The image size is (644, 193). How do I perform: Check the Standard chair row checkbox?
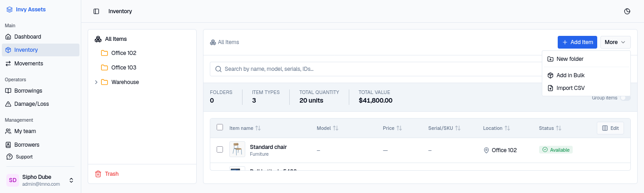(220, 149)
